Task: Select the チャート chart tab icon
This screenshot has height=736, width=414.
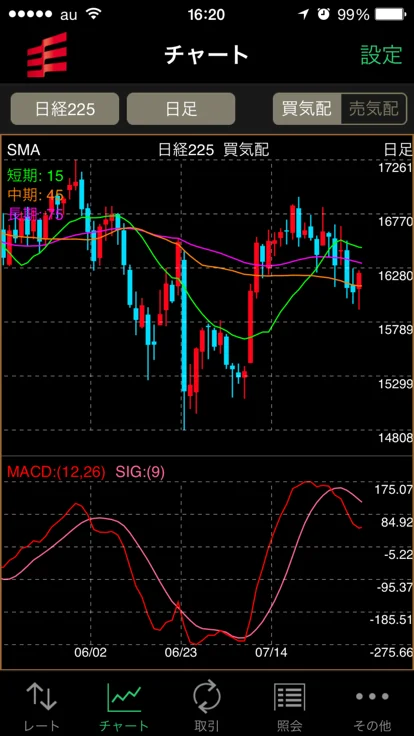Action: (x=124, y=697)
